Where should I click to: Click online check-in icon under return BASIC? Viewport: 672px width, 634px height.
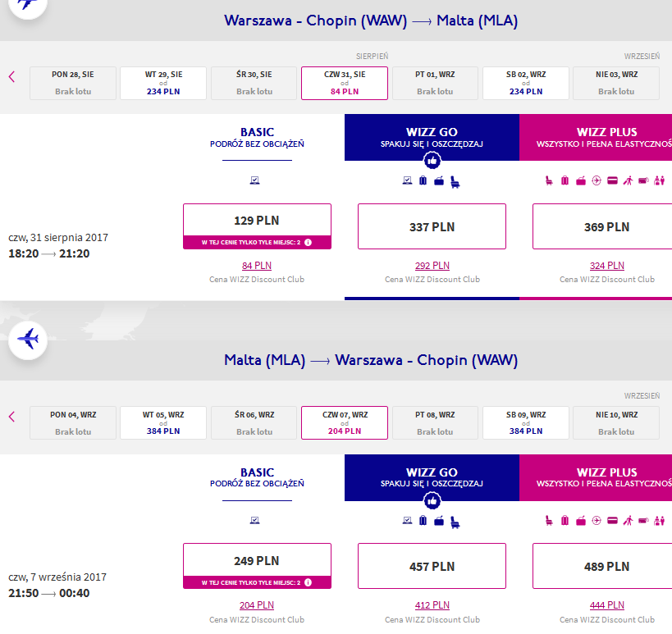click(254, 521)
